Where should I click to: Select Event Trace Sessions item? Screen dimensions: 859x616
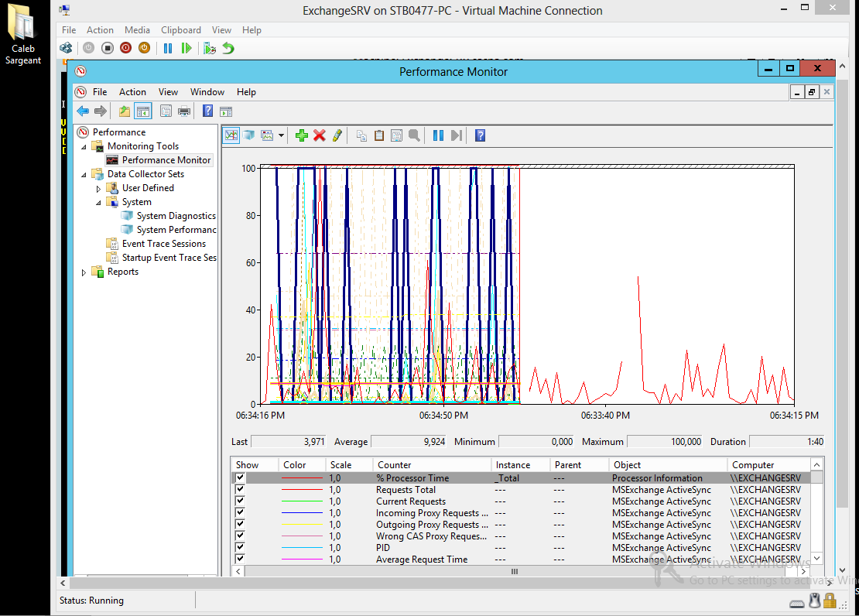[164, 244]
